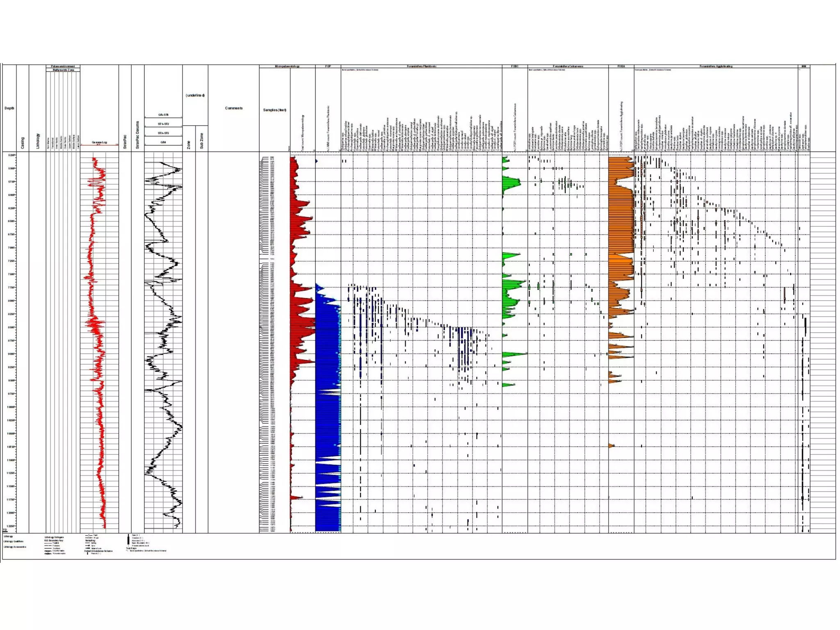This screenshot has width=840, height=630.
Task: Select the StratPac Datums column header
Action: 137,135
